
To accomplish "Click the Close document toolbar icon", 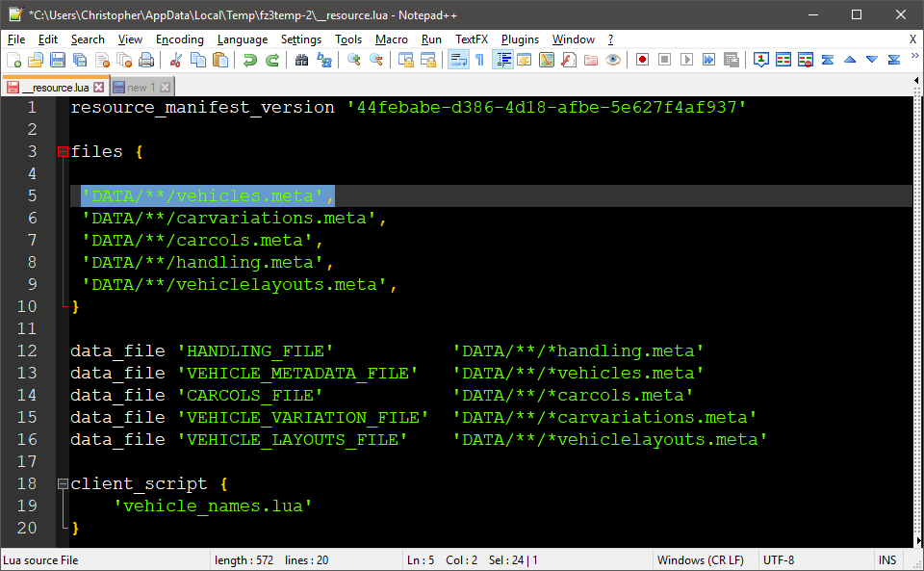I will click(102, 60).
